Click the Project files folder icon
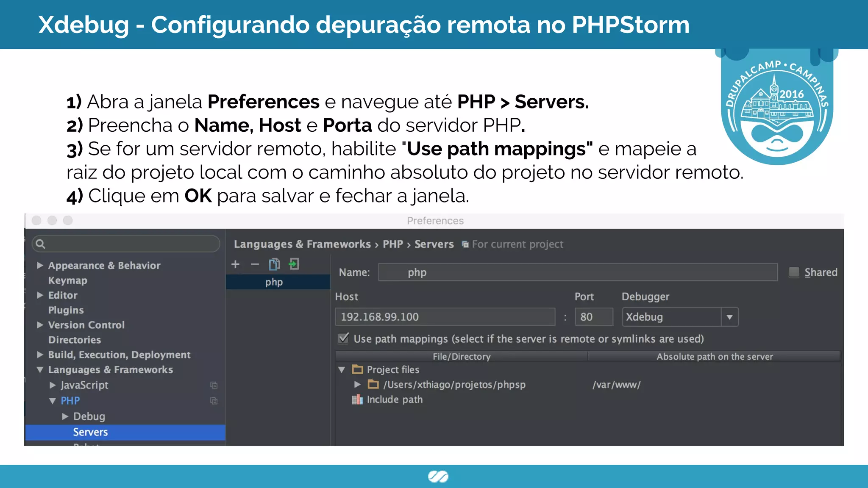868x488 pixels. click(358, 369)
